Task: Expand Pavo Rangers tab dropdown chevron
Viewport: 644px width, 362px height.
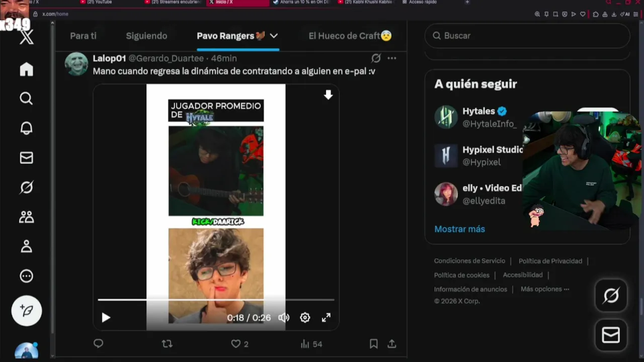Action: (274, 36)
